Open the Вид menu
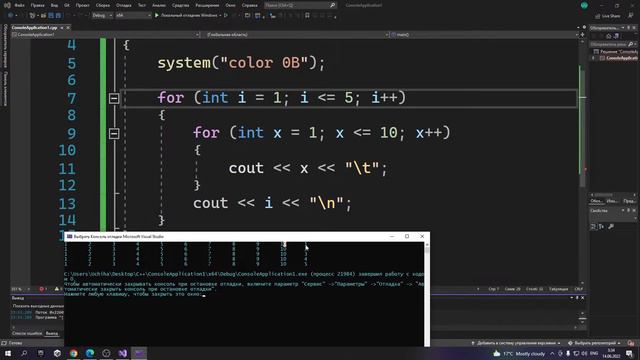The width and height of the screenshot is (640, 360). pyautogui.click(x=54, y=5)
